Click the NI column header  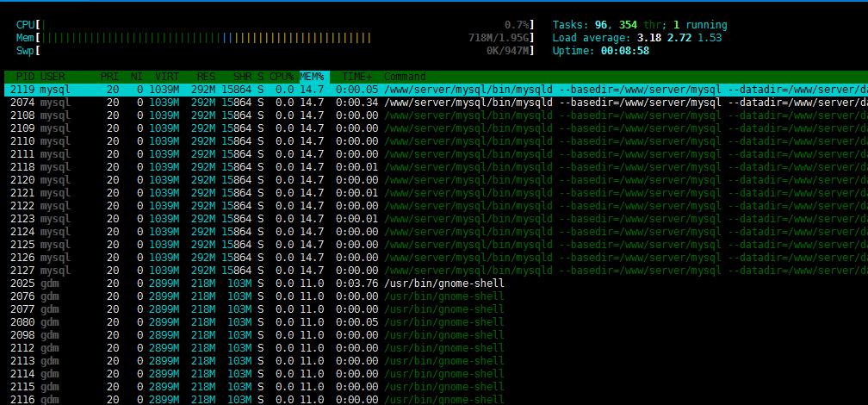(x=137, y=77)
